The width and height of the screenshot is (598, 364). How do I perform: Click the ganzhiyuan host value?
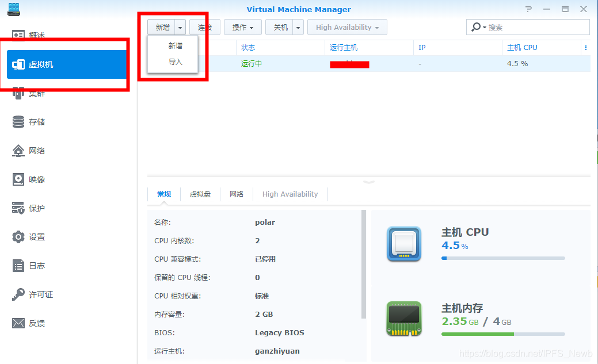tap(277, 351)
